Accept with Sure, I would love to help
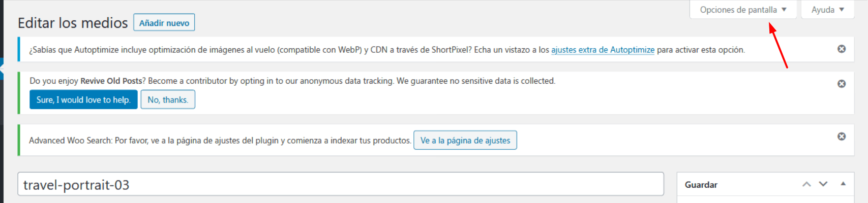This screenshot has width=868, height=203. [x=83, y=99]
